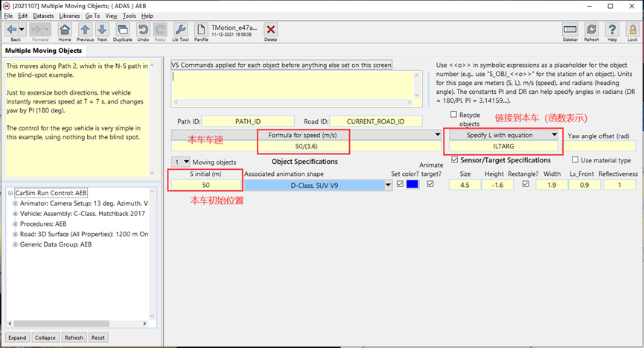Open Specify L with equation dropdown
The image size is (644, 348).
[x=554, y=135]
